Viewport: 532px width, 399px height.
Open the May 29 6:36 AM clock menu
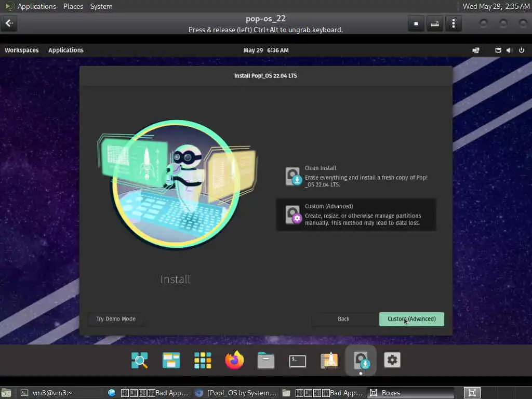pos(265,50)
